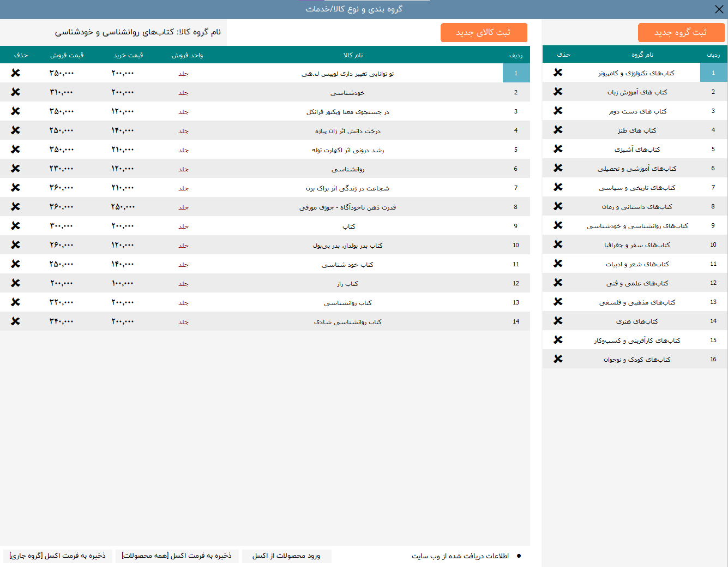Select highlighted row number 1 in product table
728x567 pixels.
(516, 73)
